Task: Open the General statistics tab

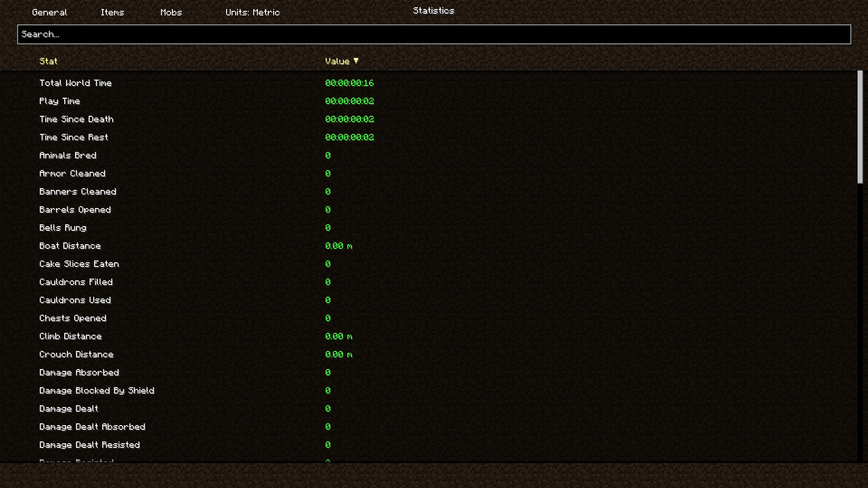Action: (x=49, y=12)
